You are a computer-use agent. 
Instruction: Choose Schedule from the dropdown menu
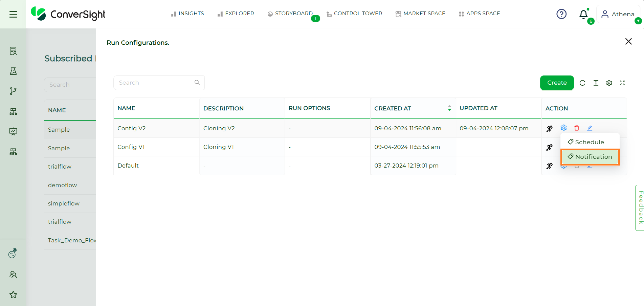590,142
